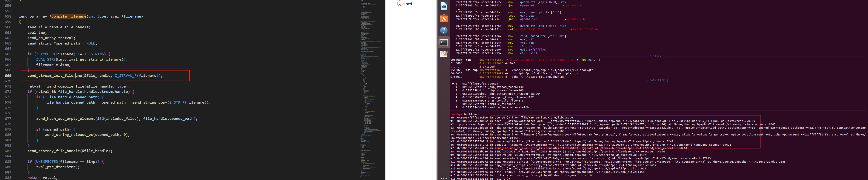Screen dimensions: 868x180
Task: Show applications grid at dock bottom
Action: 444,178
